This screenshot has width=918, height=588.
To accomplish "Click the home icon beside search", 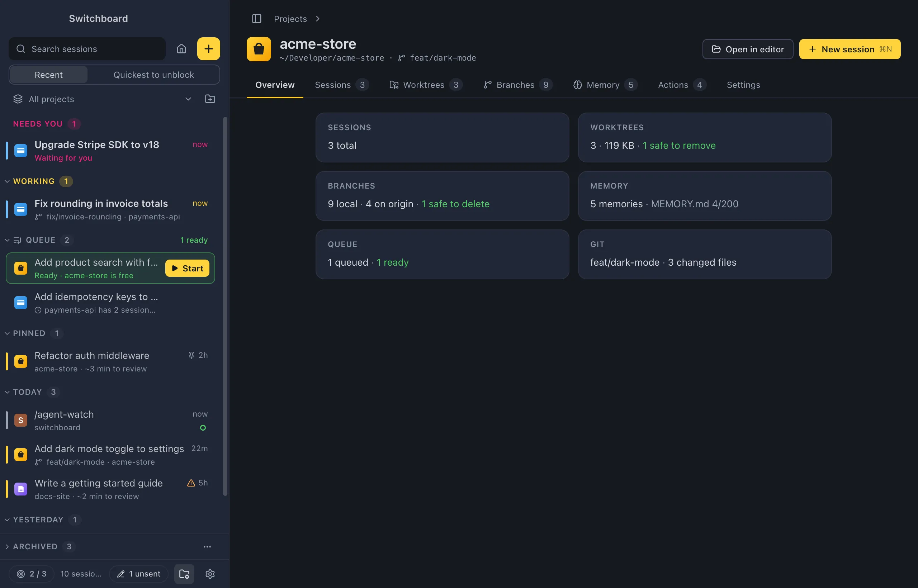I will (x=181, y=49).
